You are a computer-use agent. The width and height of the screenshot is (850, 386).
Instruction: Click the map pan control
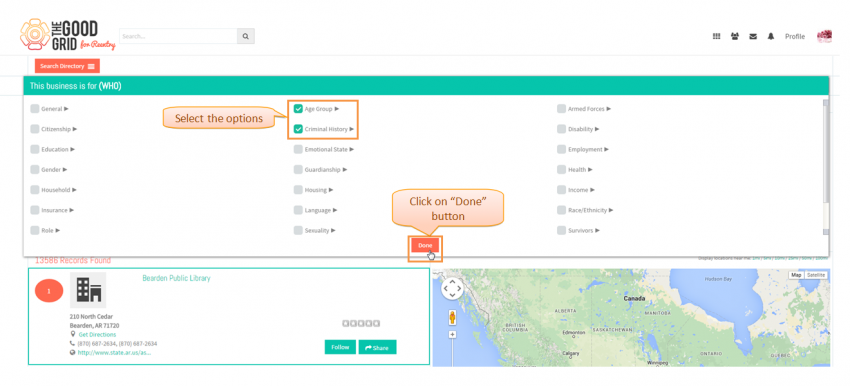point(452,289)
